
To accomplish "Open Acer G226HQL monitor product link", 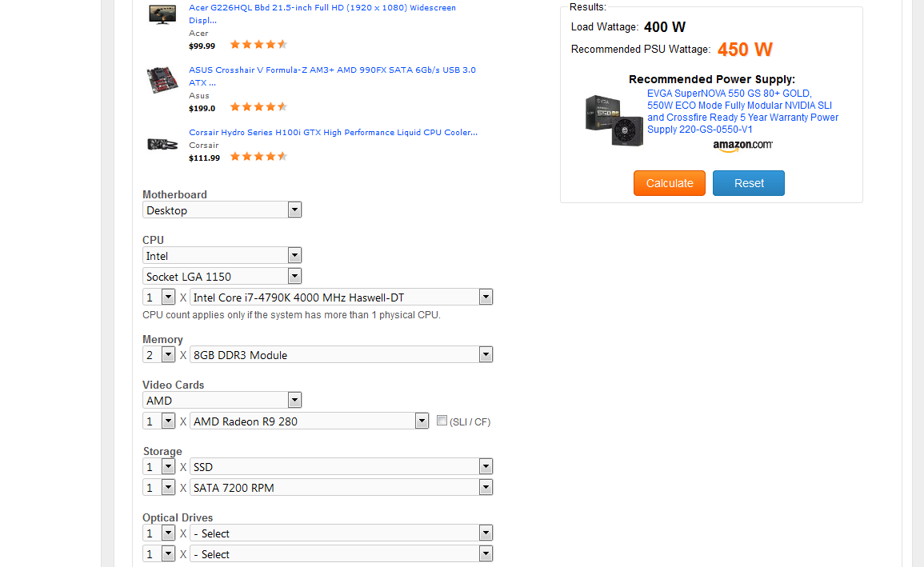I will (x=322, y=14).
